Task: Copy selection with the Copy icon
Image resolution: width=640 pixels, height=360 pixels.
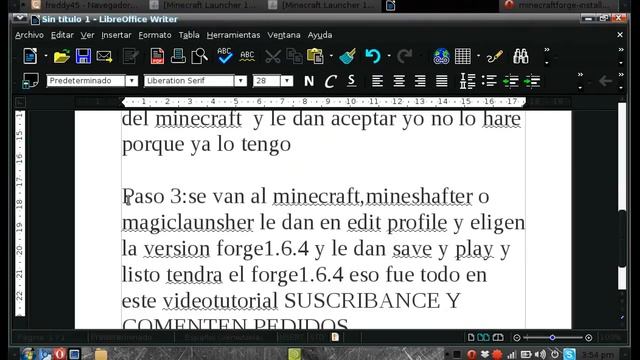Action: (x=294, y=56)
